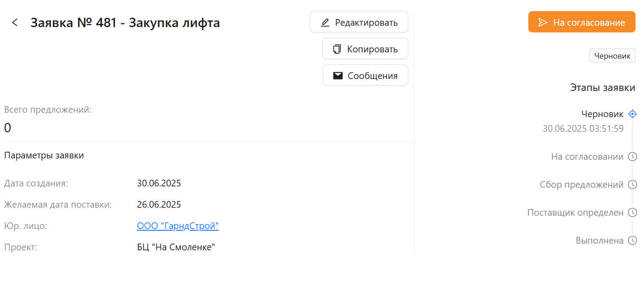Click the clock icon next to Выполнена
Image resolution: width=644 pixels, height=284 pixels.
click(x=632, y=241)
